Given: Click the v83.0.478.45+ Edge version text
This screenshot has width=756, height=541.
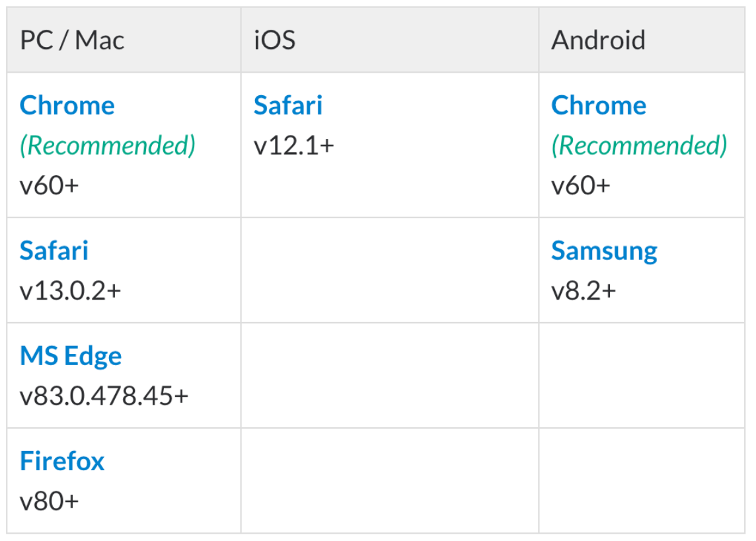Looking at the screenshot, I should 104,396.
